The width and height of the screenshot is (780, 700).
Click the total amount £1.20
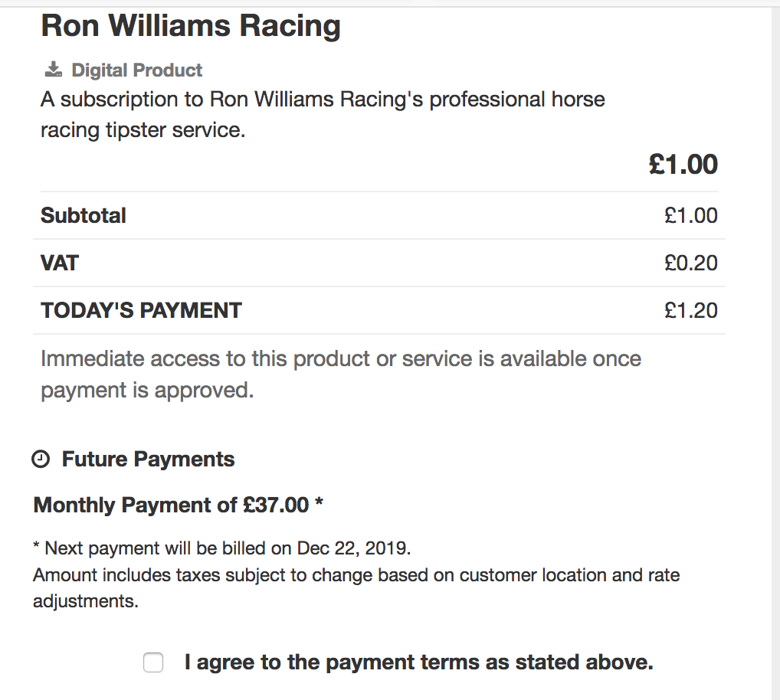691,310
